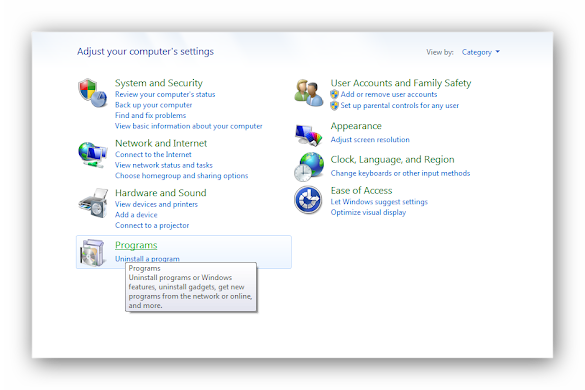The width and height of the screenshot is (585, 390).
Task: Open the System and Security shield icon
Action: [x=93, y=93]
